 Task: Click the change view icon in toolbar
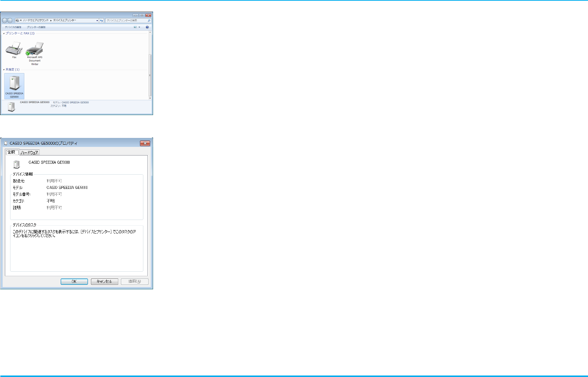(135, 27)
